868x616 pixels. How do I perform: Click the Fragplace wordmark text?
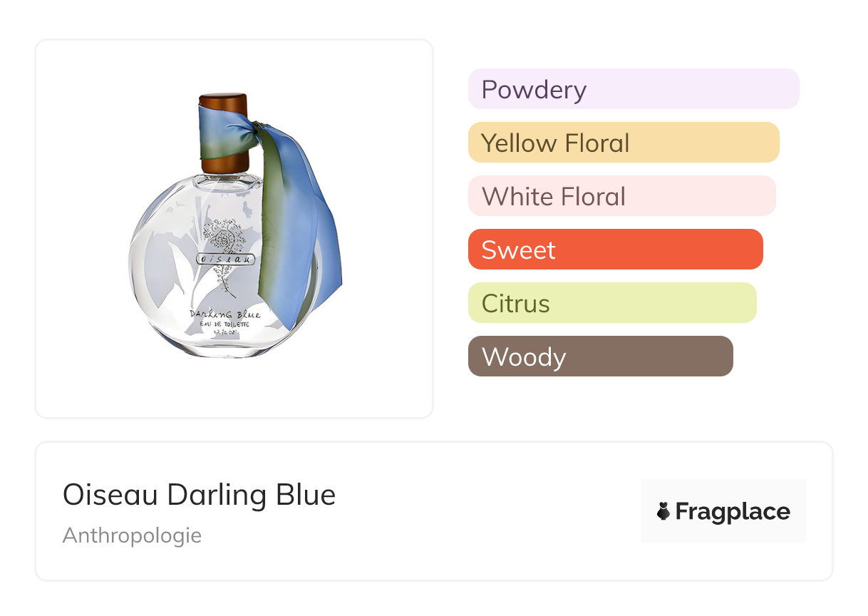tap(733, 511)
